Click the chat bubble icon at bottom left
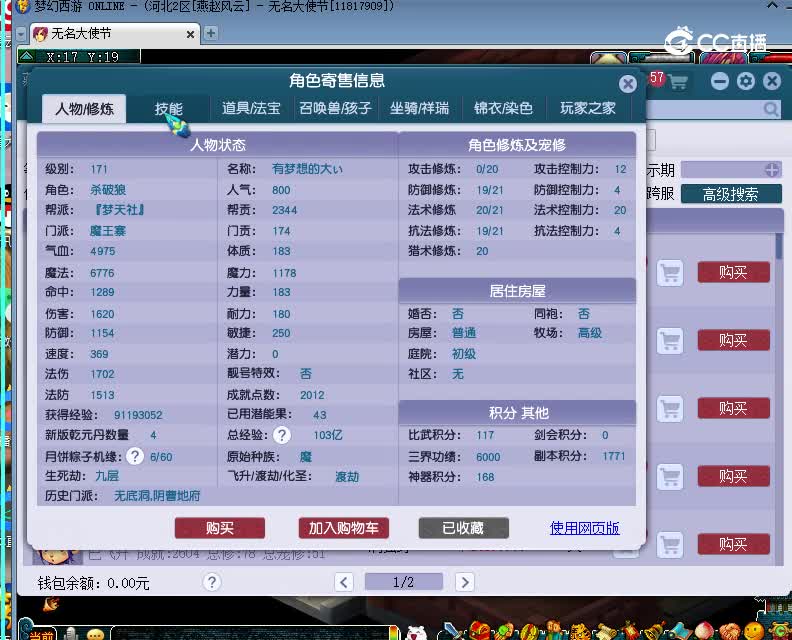 (95, 634)
